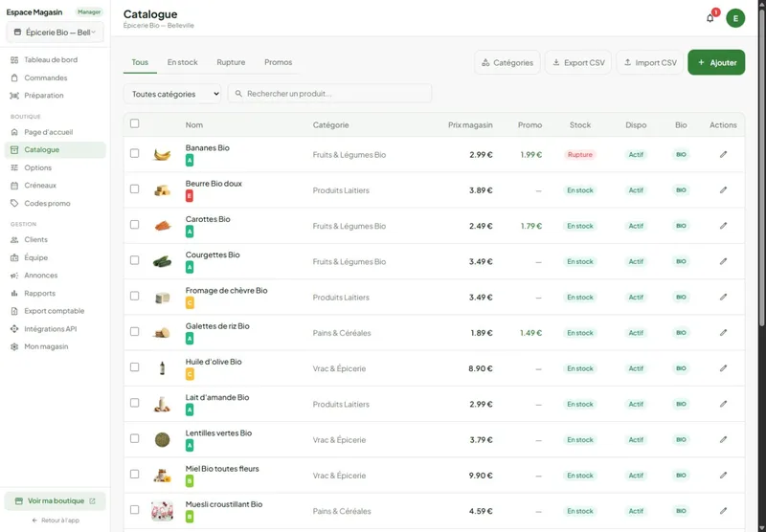Select the Carottes Bio checkbox

[134, 225]
